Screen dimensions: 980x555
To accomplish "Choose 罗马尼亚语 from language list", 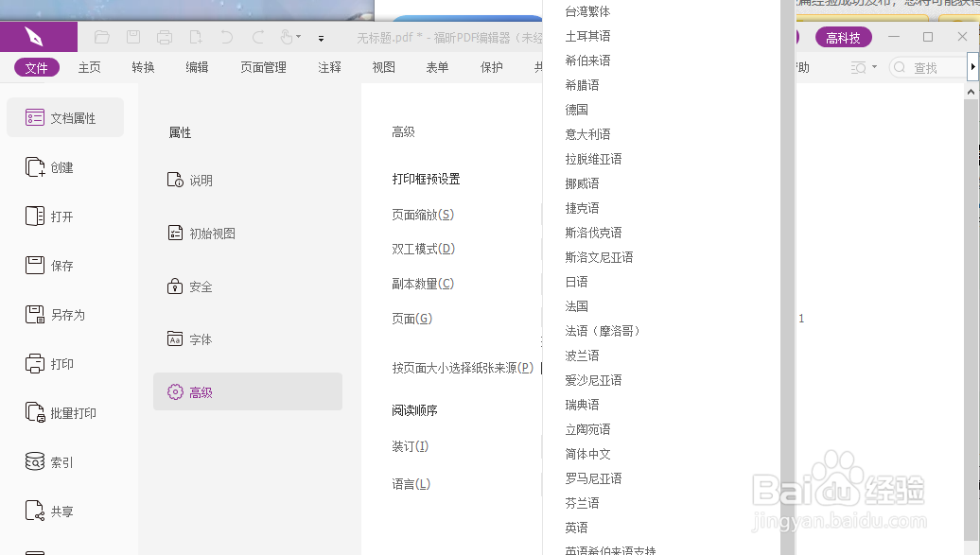I will click(x=593, y=478).
